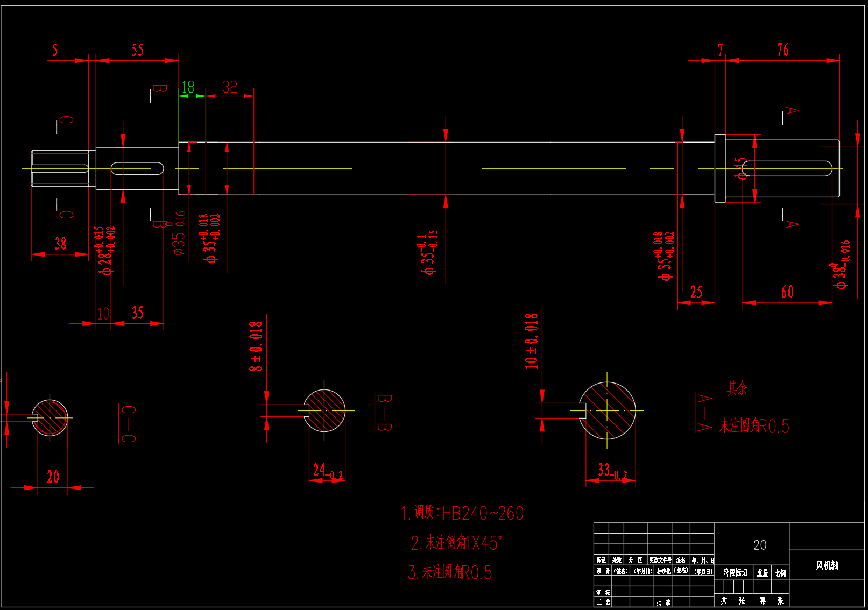Click the "设计" title block cell
This screenshot has width=868, height=610.
click(603, 571)
